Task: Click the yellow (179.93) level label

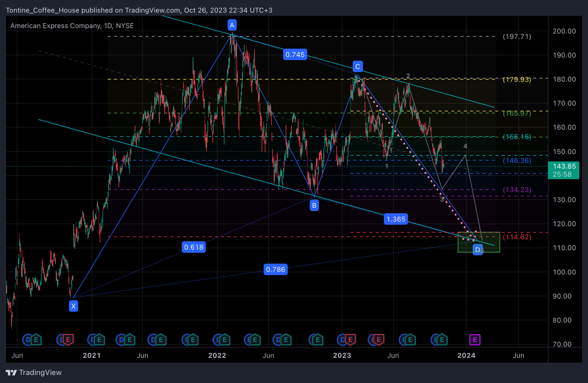Action: click(517, 79)
